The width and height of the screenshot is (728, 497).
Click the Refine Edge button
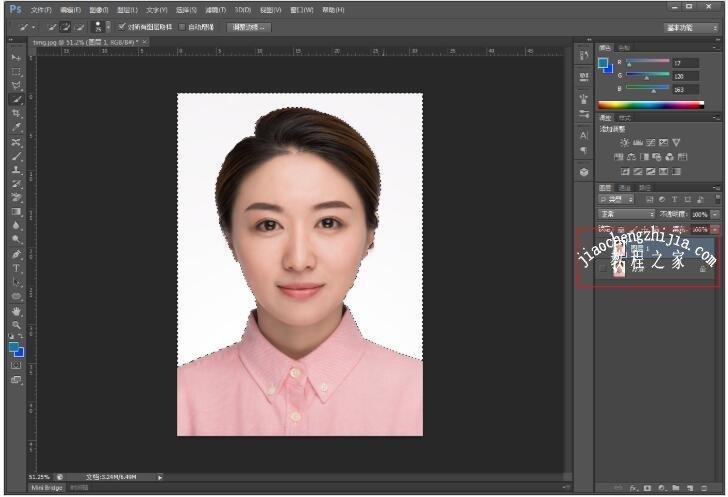(x=248, y=26)
